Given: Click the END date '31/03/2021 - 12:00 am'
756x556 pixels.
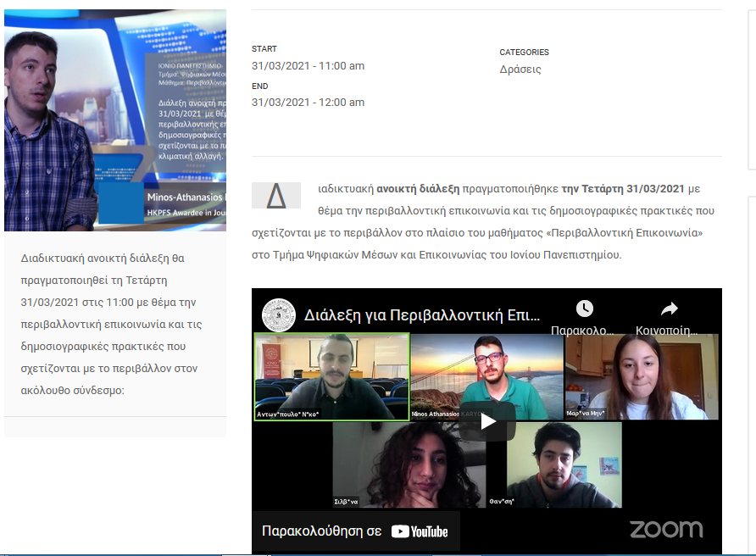Looking at the screenshot, I should (x=308, y=103).
